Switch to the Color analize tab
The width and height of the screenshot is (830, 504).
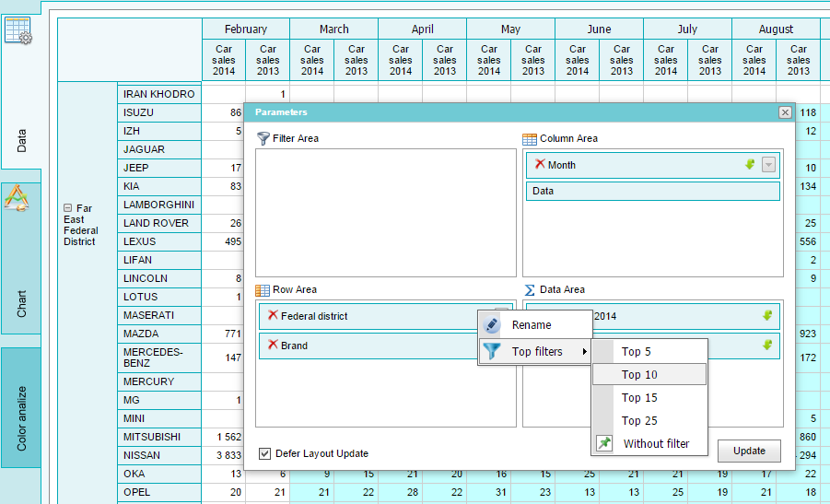[21, 407]
